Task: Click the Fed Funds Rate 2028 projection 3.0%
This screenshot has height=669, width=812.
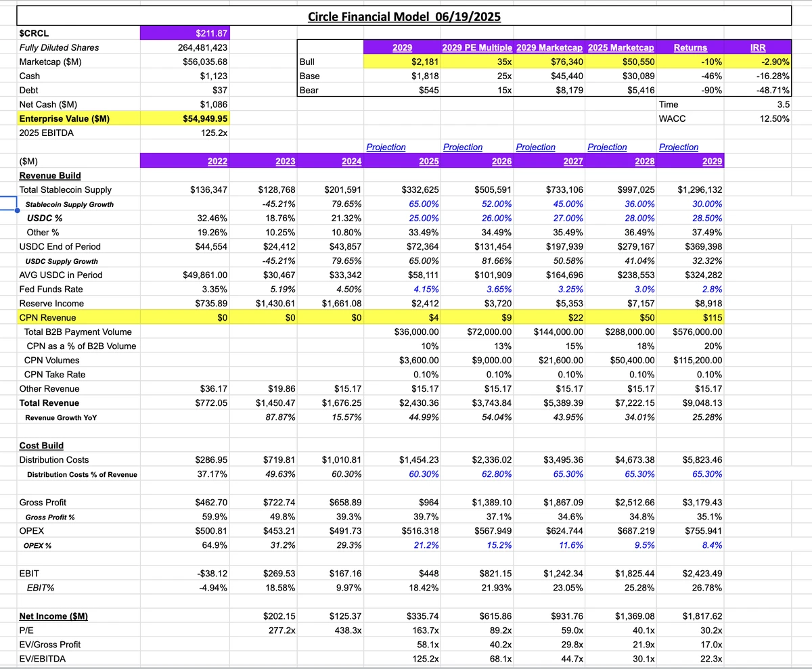Action: 641,289
